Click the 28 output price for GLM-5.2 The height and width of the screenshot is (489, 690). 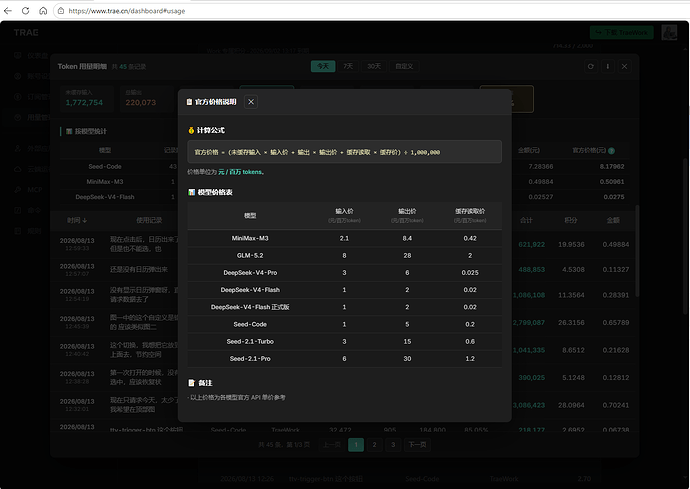(x=407, y=255)
